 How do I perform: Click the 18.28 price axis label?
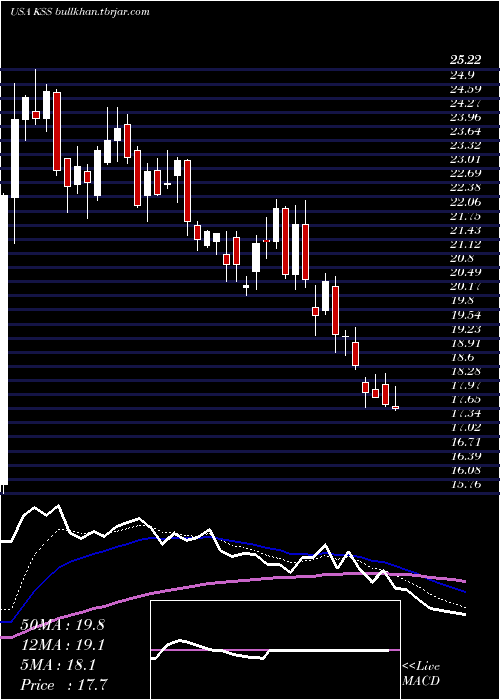pos(466,372)
